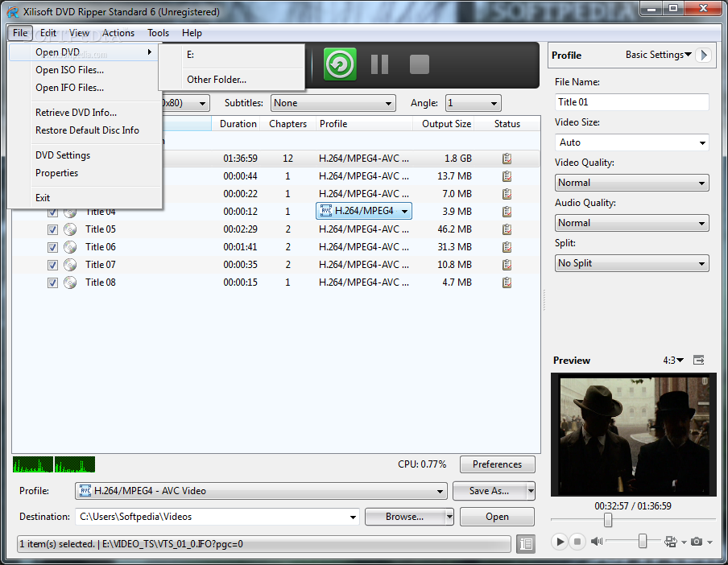This screenshot has height=565, width=728.
Task: Click disc icon next to Title 08
Action: click(70, 282)
